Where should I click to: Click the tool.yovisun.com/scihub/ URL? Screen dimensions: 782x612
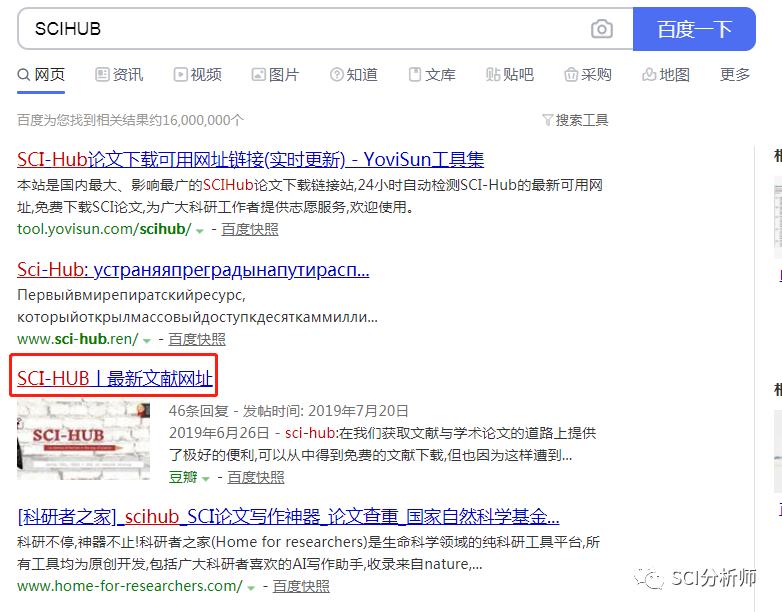click(x=104, y=229)
